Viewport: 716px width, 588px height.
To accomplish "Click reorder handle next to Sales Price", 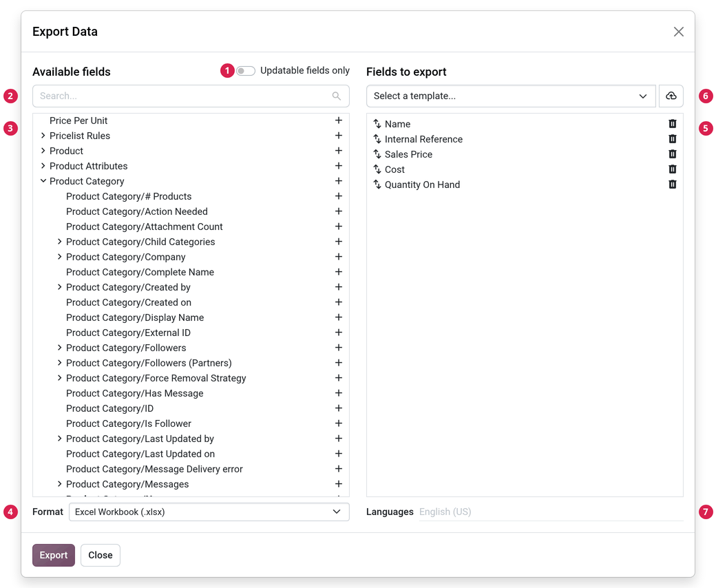I will click(x=377, y=154).
